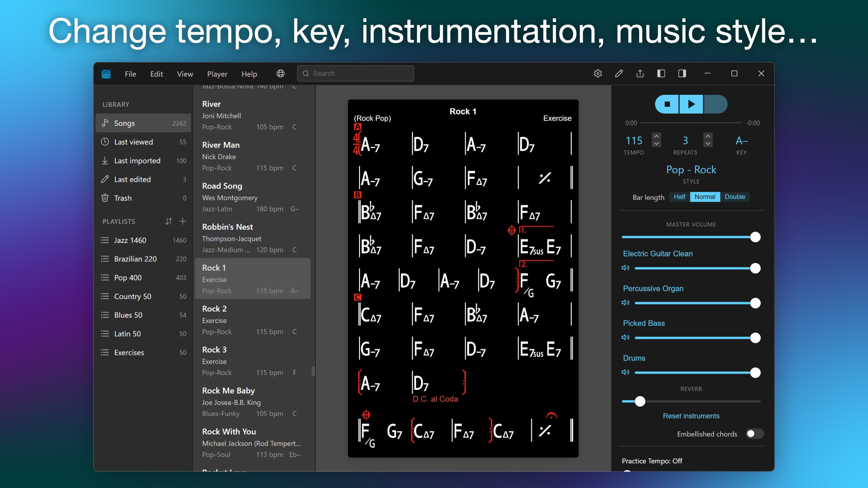Select Rock 2 song in list
868x488 pixels.
pyautogui.click(x=253, y=320)
